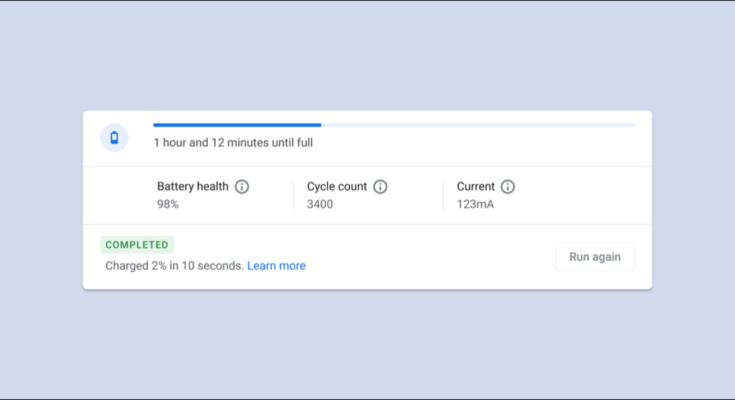Click the divider between Battery health and Cycle count
This screenshot has width=735, height=400.
click(293, 196)
